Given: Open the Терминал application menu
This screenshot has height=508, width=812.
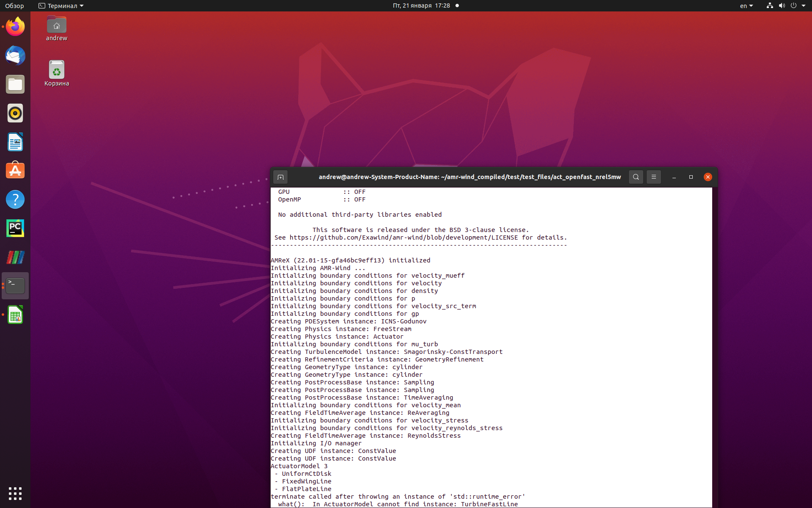Looking at the screenshot, I should [60, 6].
